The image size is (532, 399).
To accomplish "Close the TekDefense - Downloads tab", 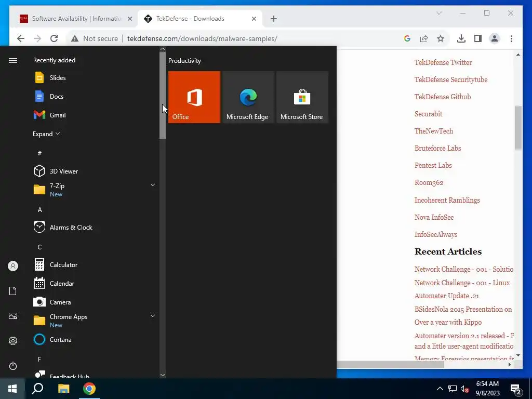I will pos(254,19).
